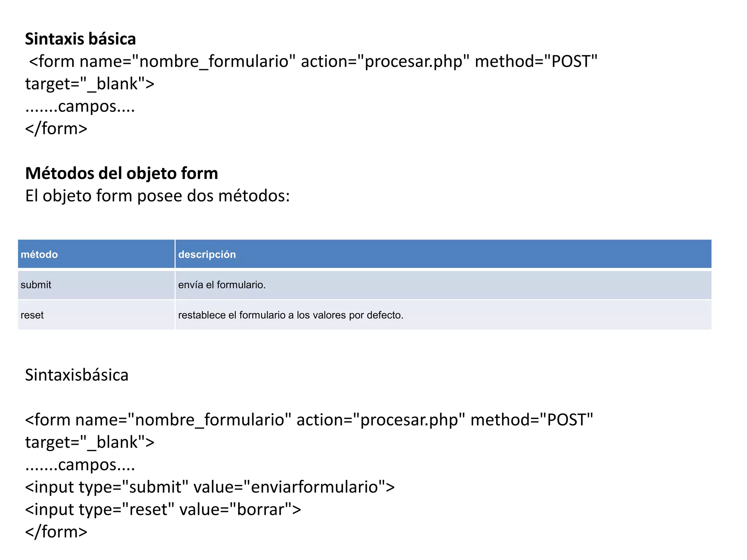
Task: Click the input type="submit" code line
Action: 210,487
